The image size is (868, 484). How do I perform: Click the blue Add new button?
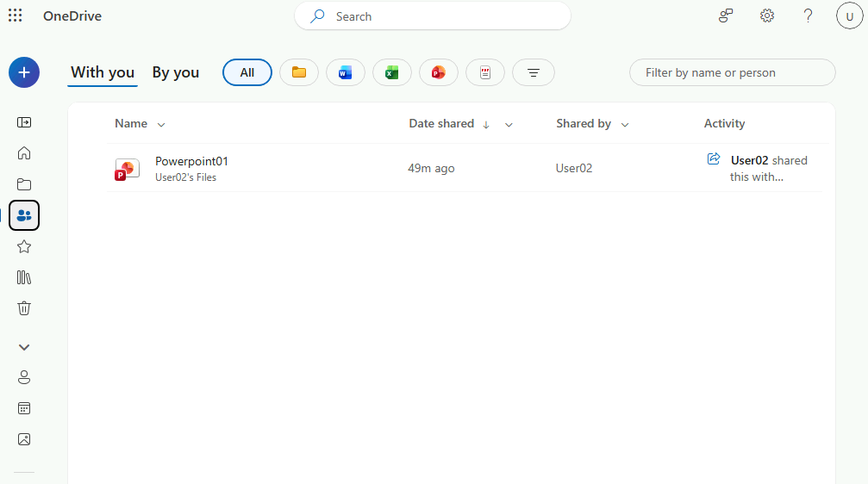24,72
